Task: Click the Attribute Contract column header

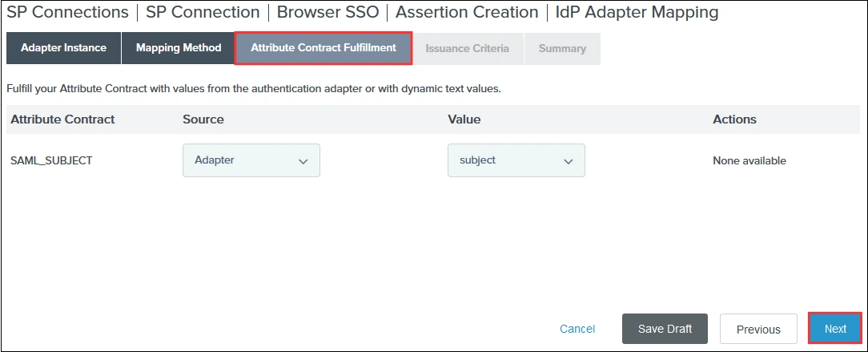Action: click(x=62, y=119)
